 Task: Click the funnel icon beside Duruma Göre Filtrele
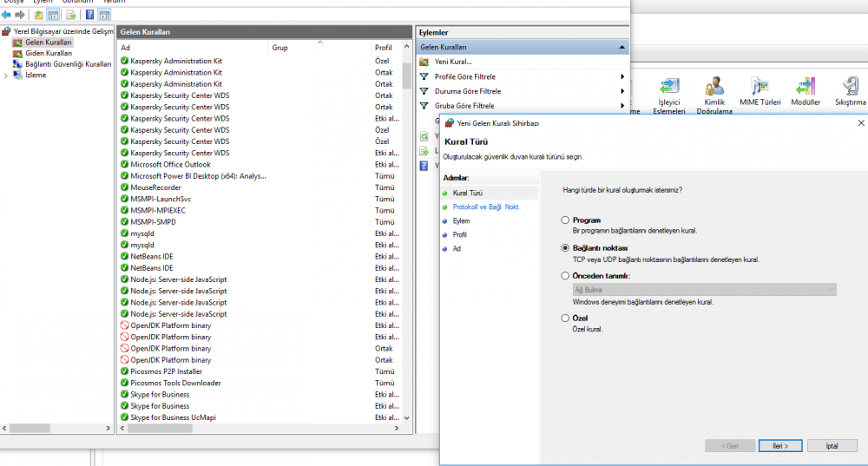click(x=424, y=91)
